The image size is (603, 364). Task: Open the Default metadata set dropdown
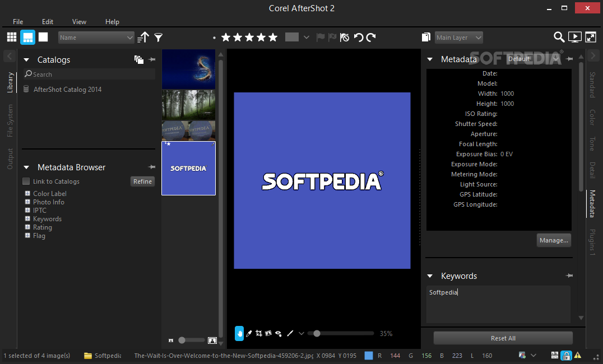533,59
